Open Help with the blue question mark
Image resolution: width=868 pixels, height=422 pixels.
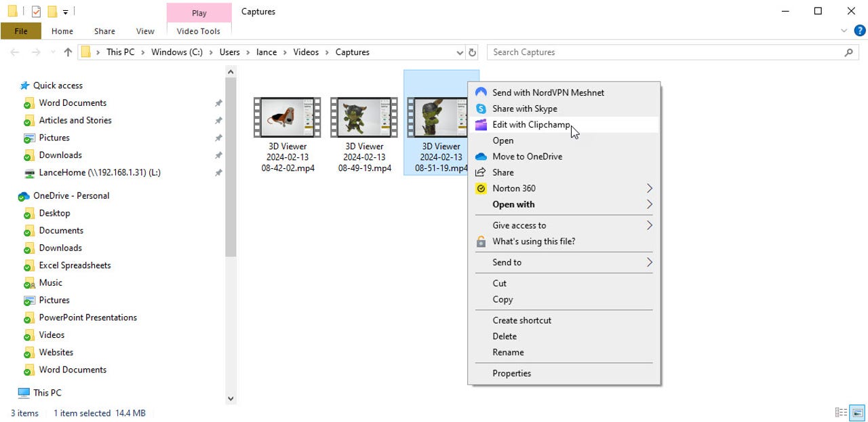tap(859, 31)
